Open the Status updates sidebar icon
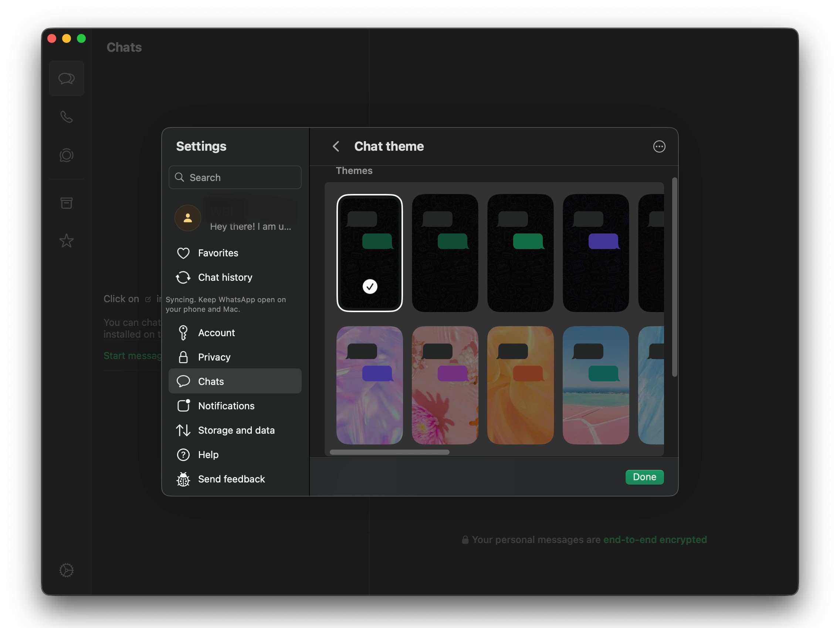 click(x=67, y=154)
